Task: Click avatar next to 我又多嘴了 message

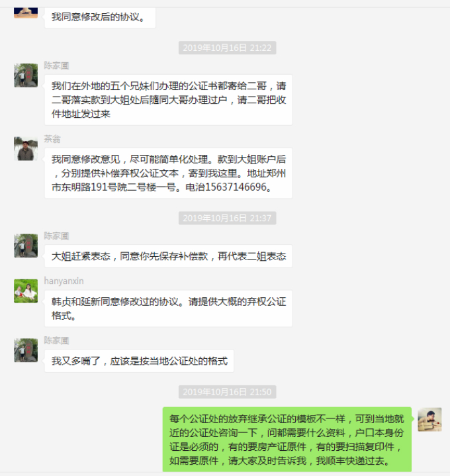Action: coord(26,350)
